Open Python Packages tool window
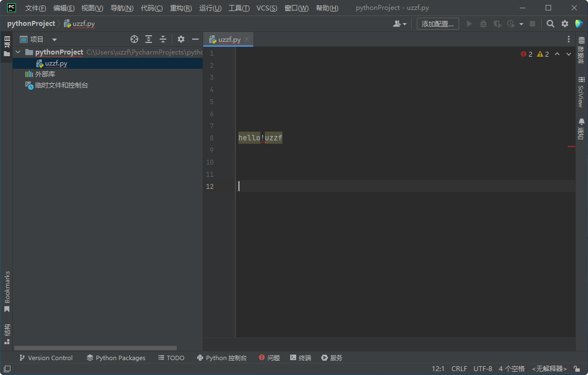The height and width of the screenshot is (375, 588). 116,358
